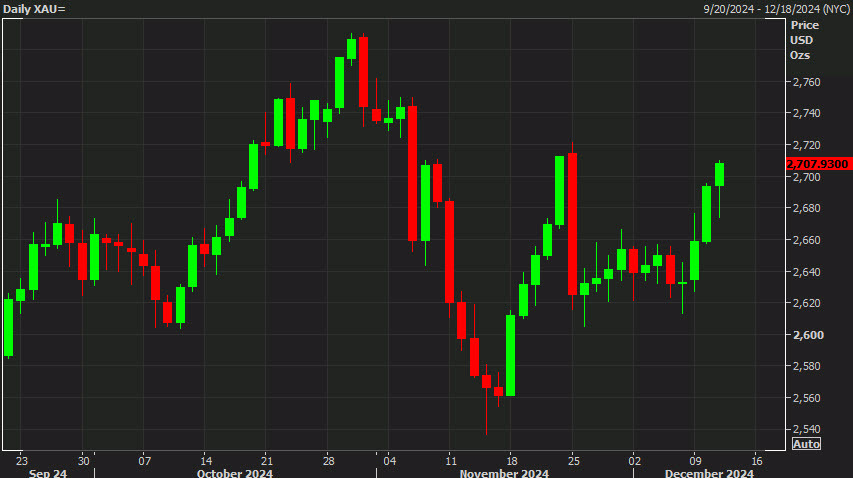Click the 2,540 price axis label
Viewport: 853px width, 478px height.
coord(807,430)
